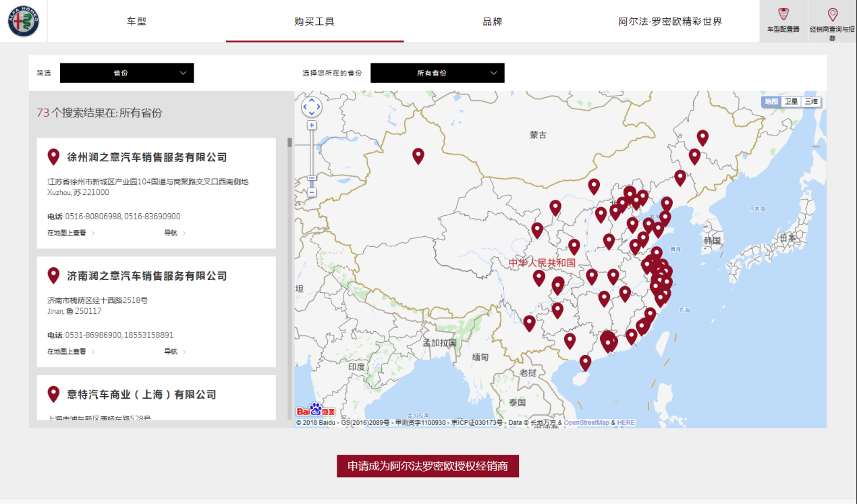The image size is (857, 504).
Task: Click the dealer pin on Hainan island
Action: (585, 362)
